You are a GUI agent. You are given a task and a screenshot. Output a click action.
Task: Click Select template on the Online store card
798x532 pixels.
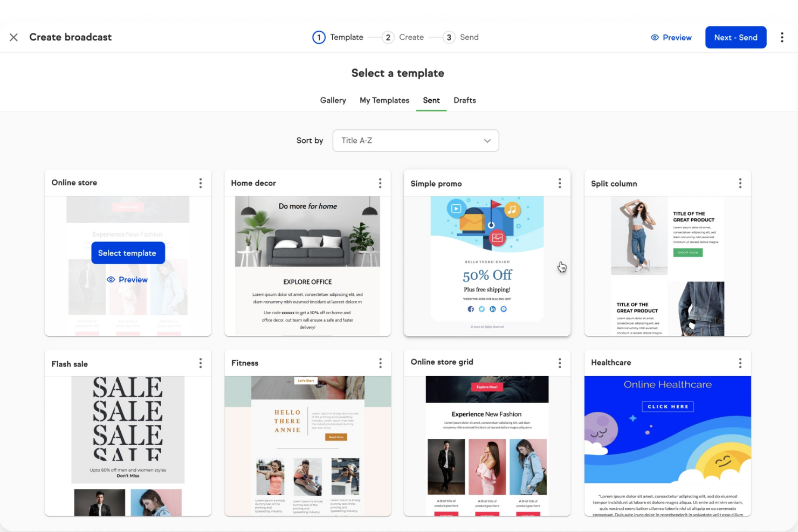pyautogui.click(x=128, y=253)
